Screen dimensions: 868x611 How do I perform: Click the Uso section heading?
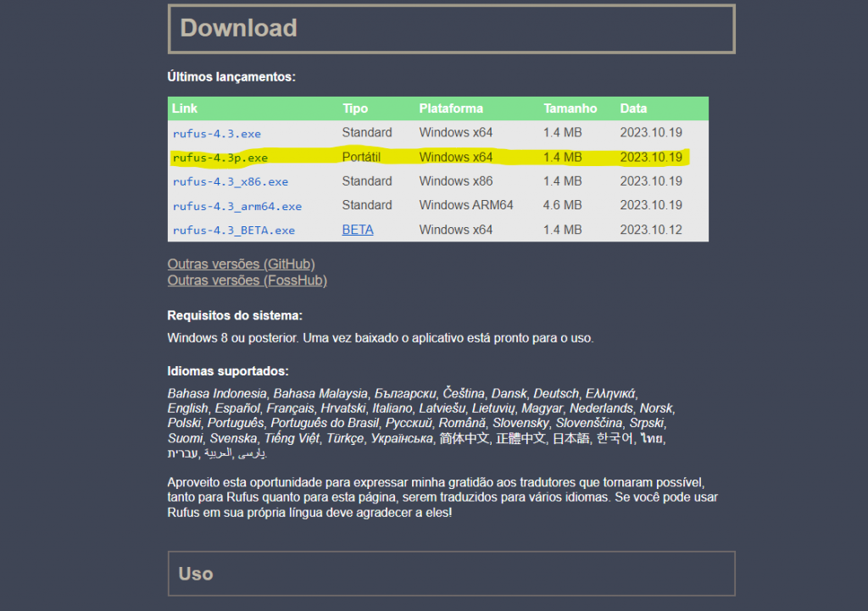196,574
